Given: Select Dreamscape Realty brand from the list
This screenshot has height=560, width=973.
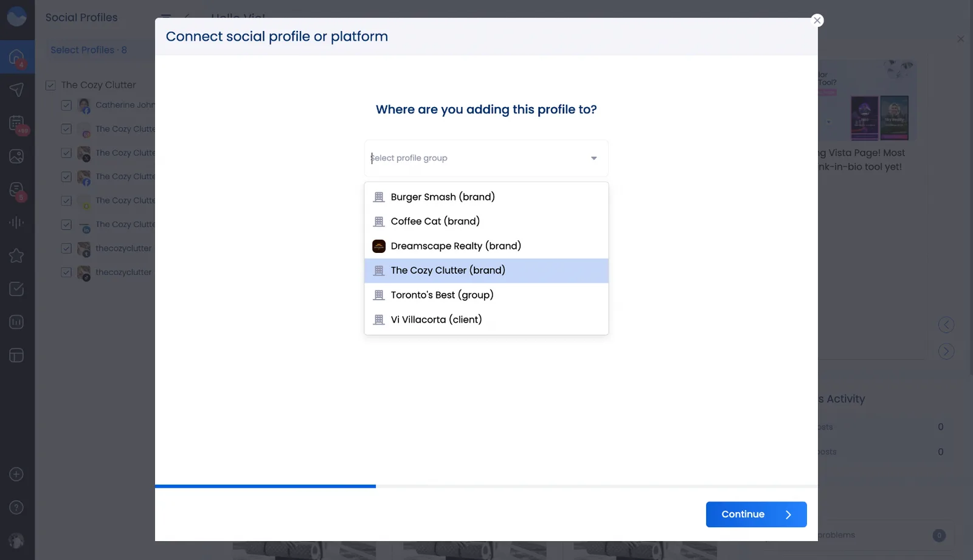Looking at the screenshot, I should click(455, 246).
